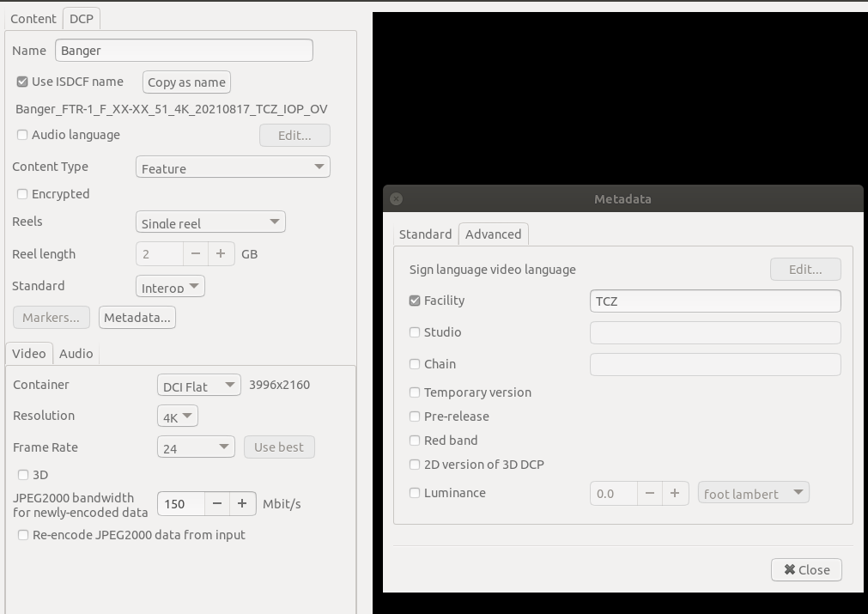Open the Resolution 4K dropdown
The height and width of the screenshot is (614, 868).
coord(178,416)
